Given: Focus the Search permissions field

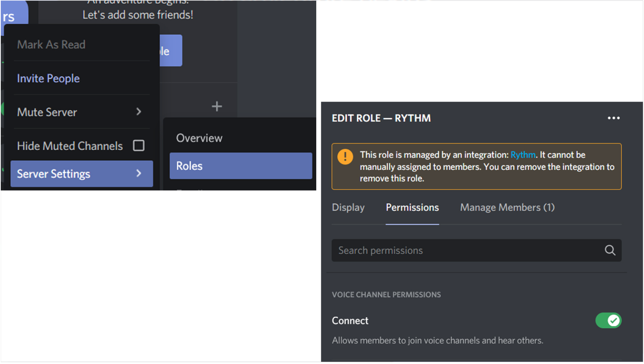Looking at the screenshot, I should (x=464, y=250).
